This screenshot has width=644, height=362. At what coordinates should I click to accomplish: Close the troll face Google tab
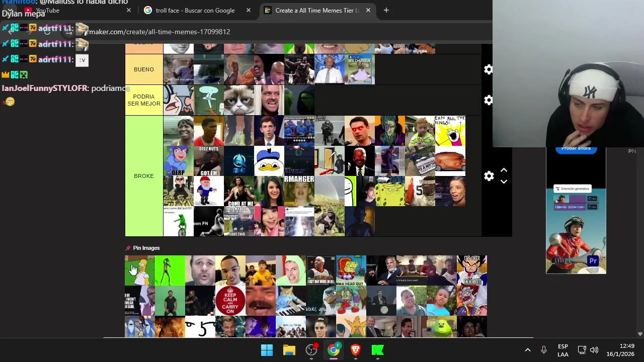point(249,10)
